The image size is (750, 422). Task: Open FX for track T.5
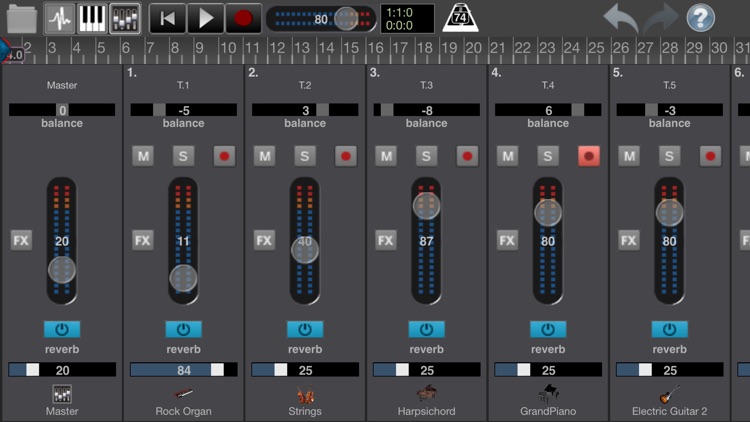click(629, 240)
